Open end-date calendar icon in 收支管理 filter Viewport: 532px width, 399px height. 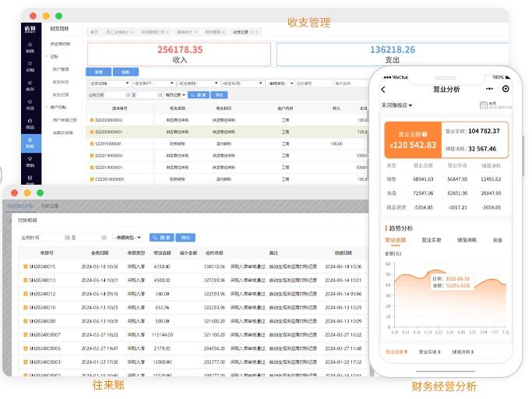pyautogui.click(x=160, y=95)
